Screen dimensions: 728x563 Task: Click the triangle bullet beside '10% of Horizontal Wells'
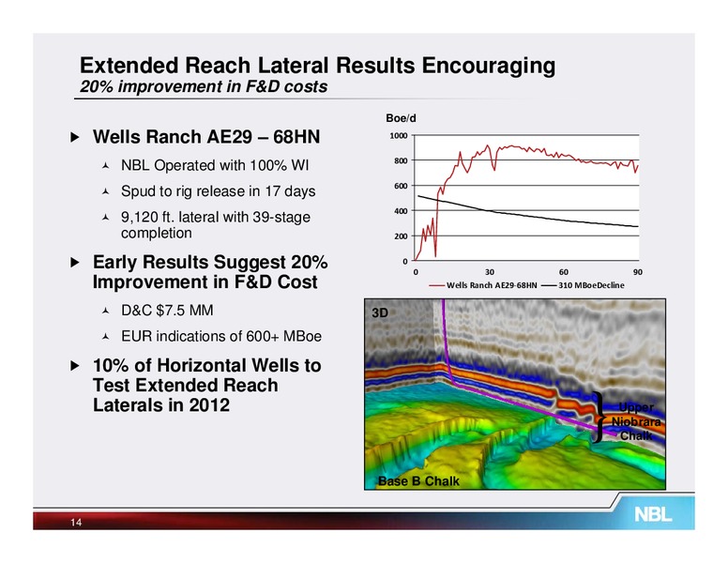point(75,366)
